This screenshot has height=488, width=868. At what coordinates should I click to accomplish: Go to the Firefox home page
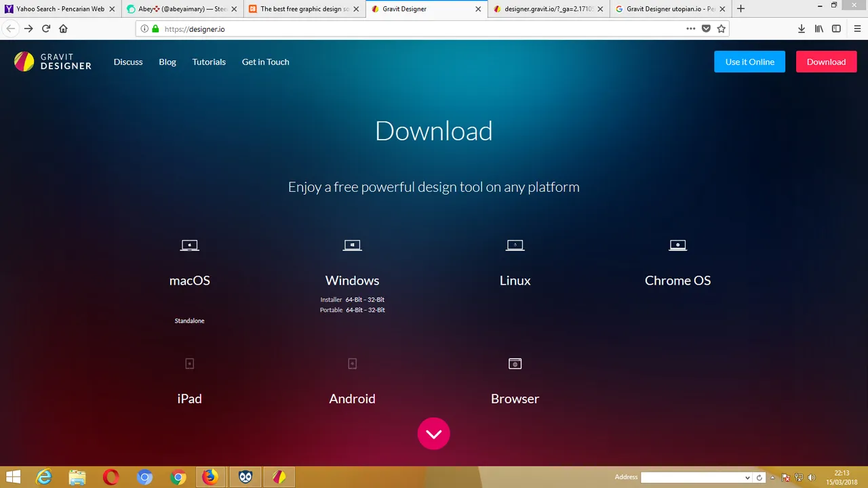(63, 28)
